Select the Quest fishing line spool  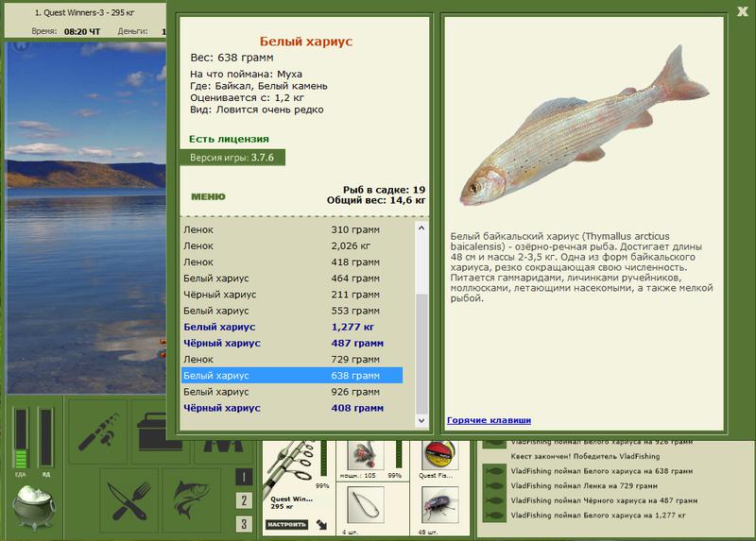click(x=439, y=456)
